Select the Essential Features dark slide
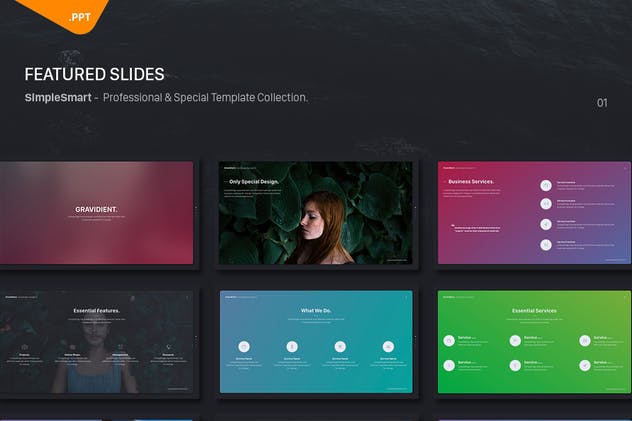Screen dimensions: 632x421 click(x=97, y=341)
